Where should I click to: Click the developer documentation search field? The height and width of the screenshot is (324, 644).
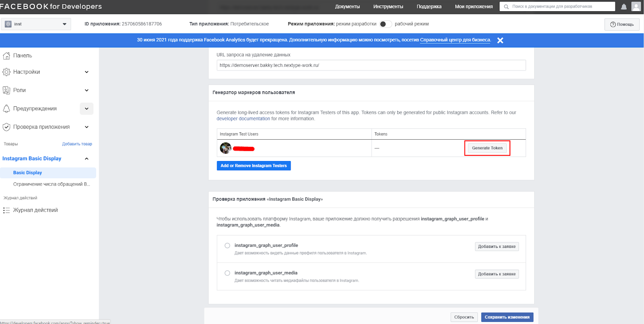pos(557,6)
